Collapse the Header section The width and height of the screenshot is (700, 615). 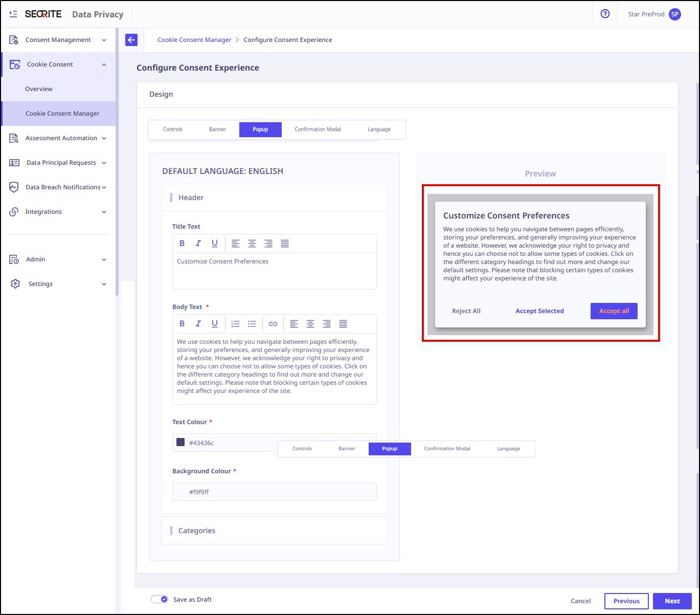pyautogui.click(x=275, y=197)
